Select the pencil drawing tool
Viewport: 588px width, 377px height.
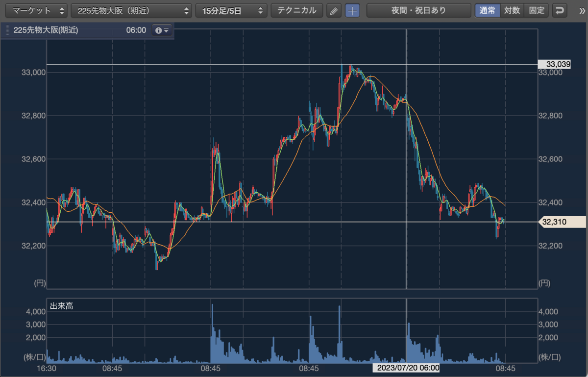[334, 10]
